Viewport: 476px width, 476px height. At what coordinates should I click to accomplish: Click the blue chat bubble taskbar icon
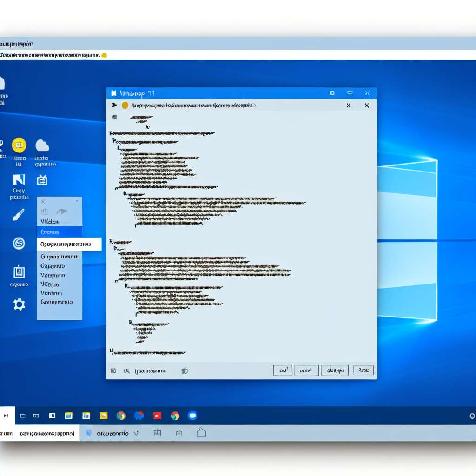tap(192, 416)
